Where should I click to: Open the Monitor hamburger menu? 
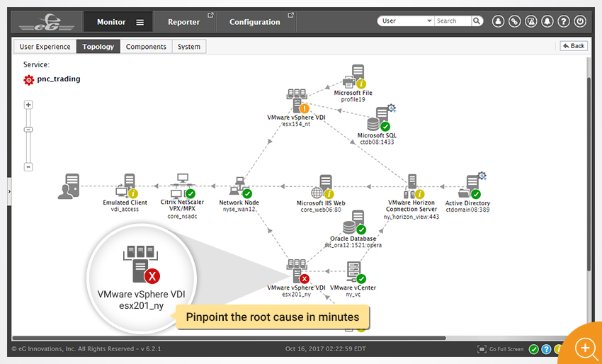[140, 22]
